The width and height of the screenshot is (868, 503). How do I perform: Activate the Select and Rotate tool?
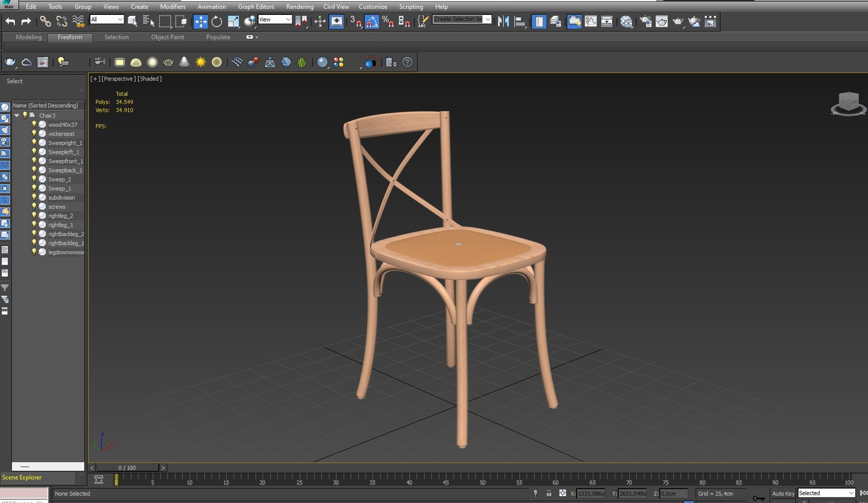click(217, 21)
